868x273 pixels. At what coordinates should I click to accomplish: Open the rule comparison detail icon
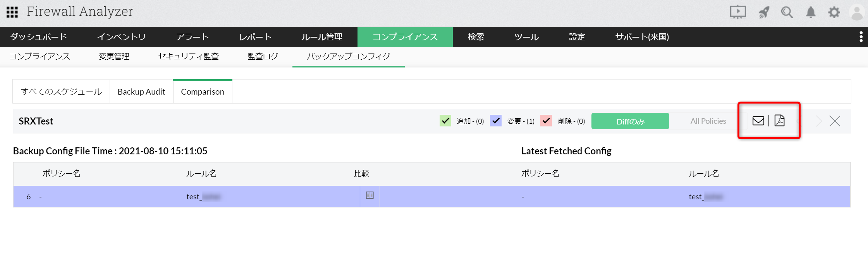pyautogui.click(x=370, y=195)
